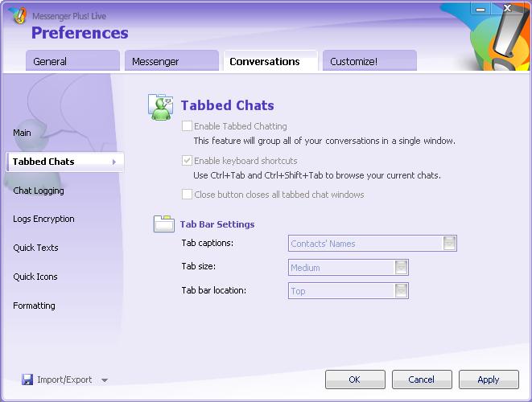Screen dimensions: 532x402
Task: Toggle Enable keyboard shortcuts checkbox
Action: point(187,161)
